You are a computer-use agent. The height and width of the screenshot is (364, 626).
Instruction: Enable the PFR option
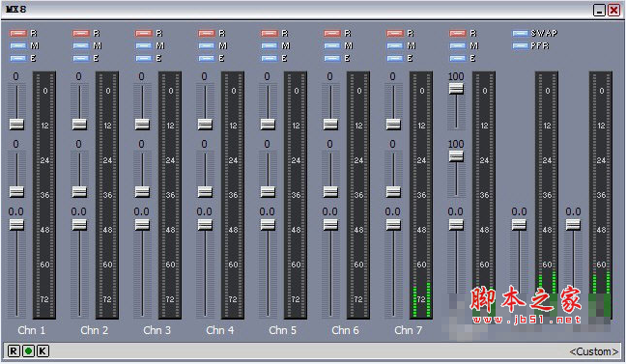[521, 46]
